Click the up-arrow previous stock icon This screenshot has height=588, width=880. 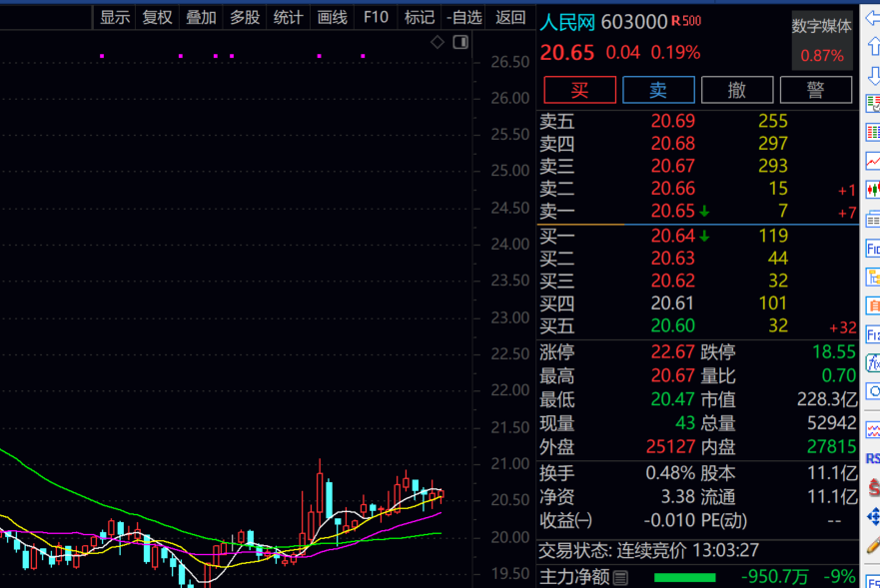tap(873, 46)
